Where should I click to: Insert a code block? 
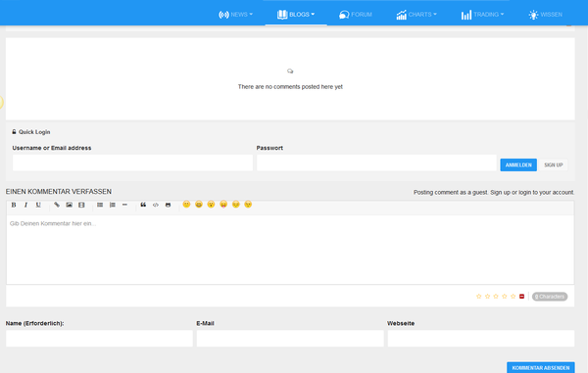click(155, 205)
